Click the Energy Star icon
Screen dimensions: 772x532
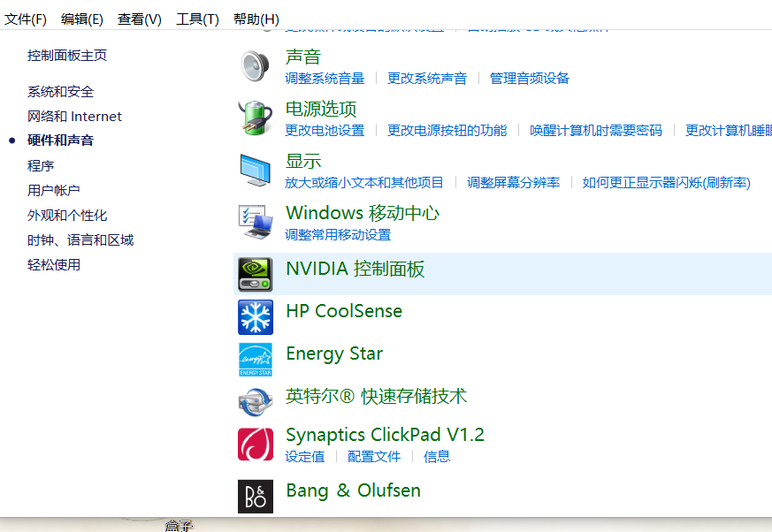(x=255, y=360)
